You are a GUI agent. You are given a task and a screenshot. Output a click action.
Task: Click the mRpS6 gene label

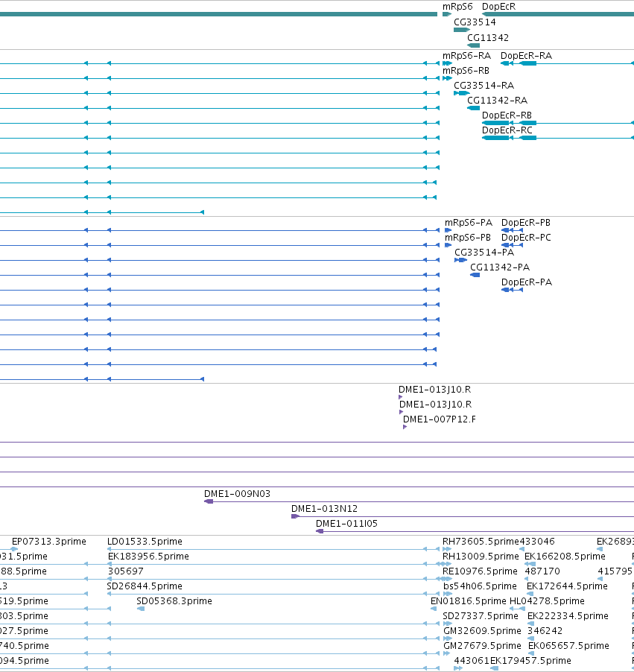click(457, 7)
